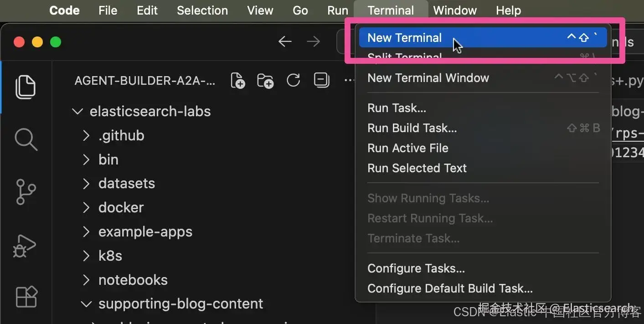Go back with the left arrow
This screenshot has width=644, height=324.
[285, 42]
